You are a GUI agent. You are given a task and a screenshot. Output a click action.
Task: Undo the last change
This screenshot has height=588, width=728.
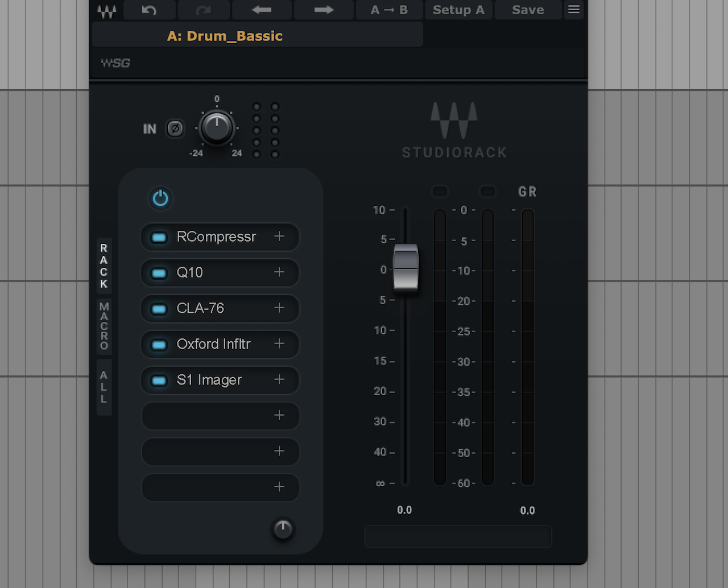pos(149,10)
